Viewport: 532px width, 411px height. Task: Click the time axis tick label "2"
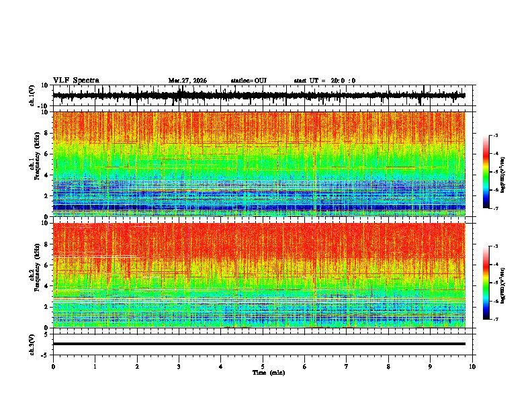137,367
